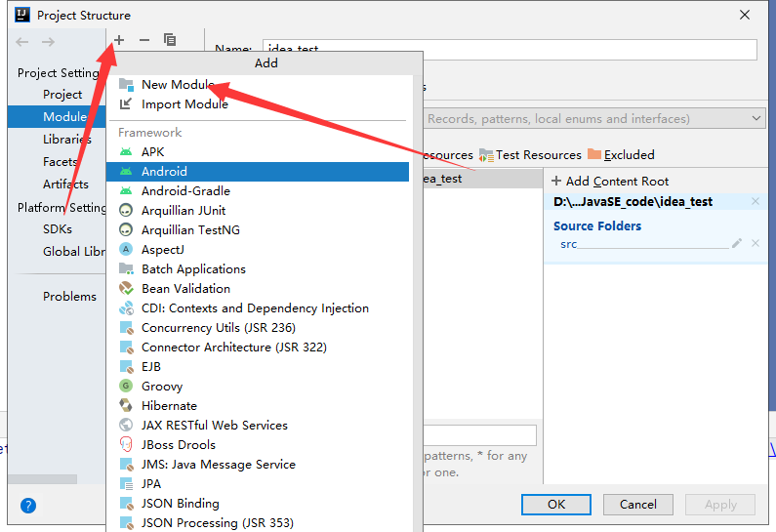Click the module Name input field

[510, 50]
